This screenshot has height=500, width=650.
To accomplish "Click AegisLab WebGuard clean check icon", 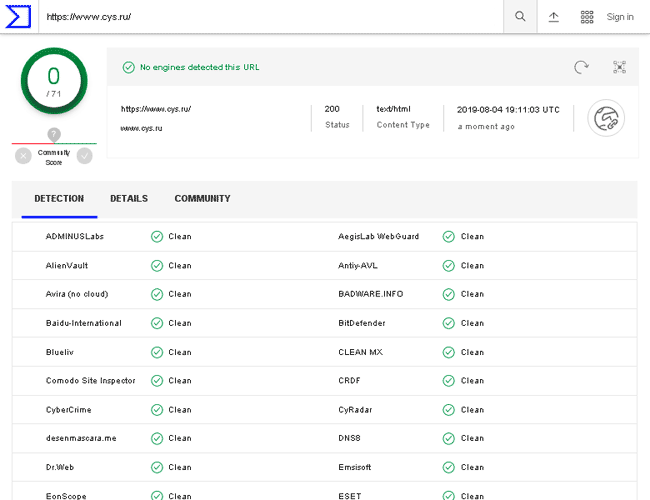I will (x=449, y=237).
